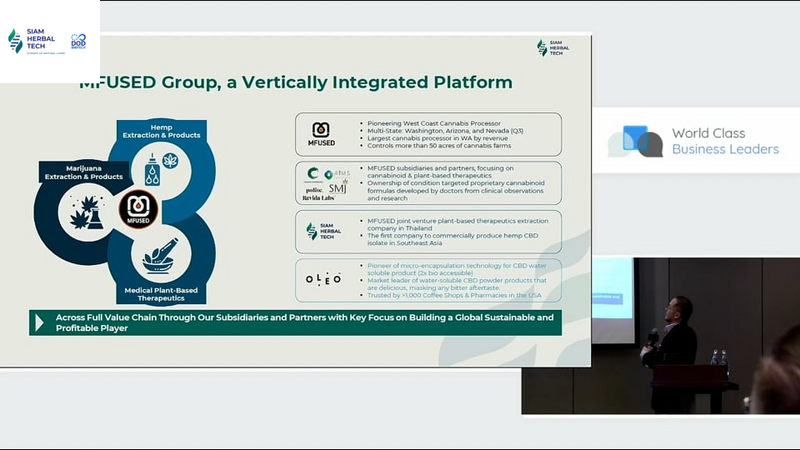The width and height of the screenshot is (800, 450).
Task: Click 'MFUSED subsidiaries and partners' bullet text
Action: point(440,171)
